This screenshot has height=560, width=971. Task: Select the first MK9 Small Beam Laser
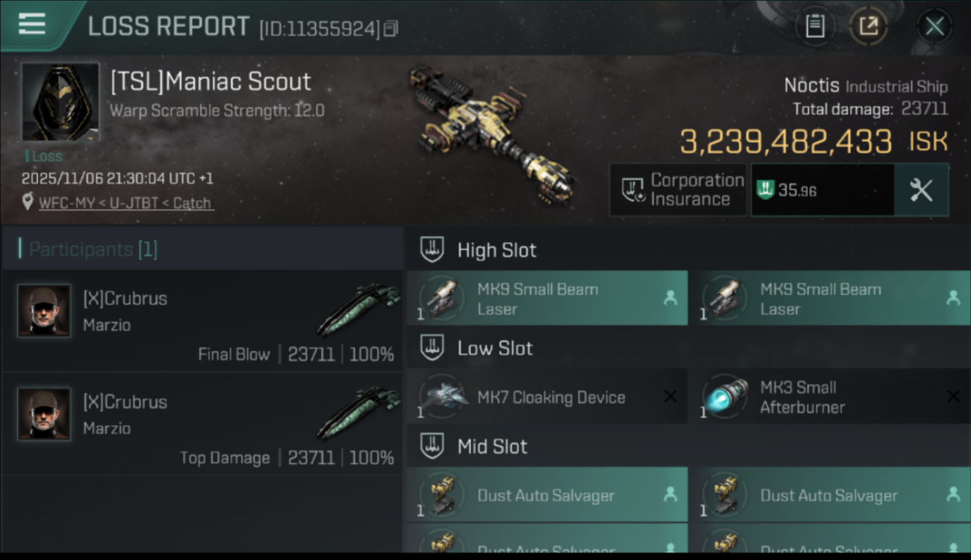click(547, 299)
